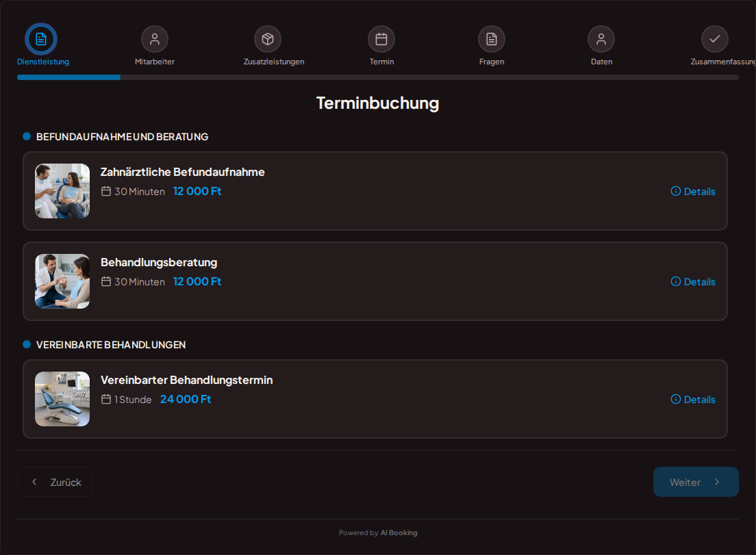This screenshot has width=756, height=555.
Task: Click the Zusammenfassung step label
Action: point(723,62)
